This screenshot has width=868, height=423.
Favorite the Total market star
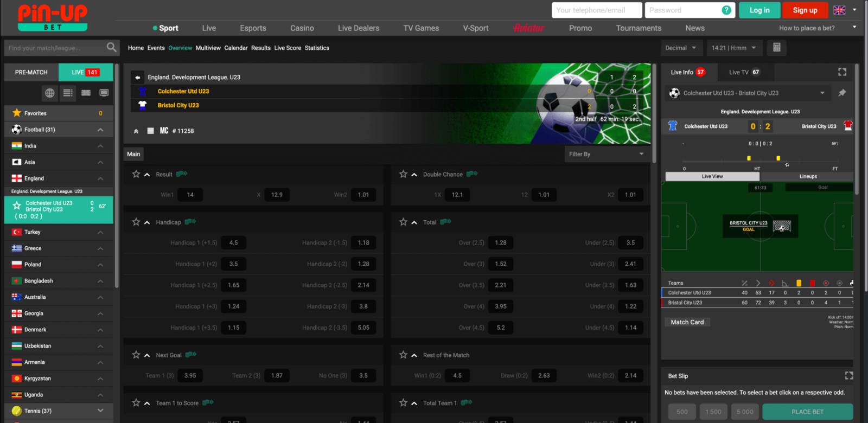point(403,222)
